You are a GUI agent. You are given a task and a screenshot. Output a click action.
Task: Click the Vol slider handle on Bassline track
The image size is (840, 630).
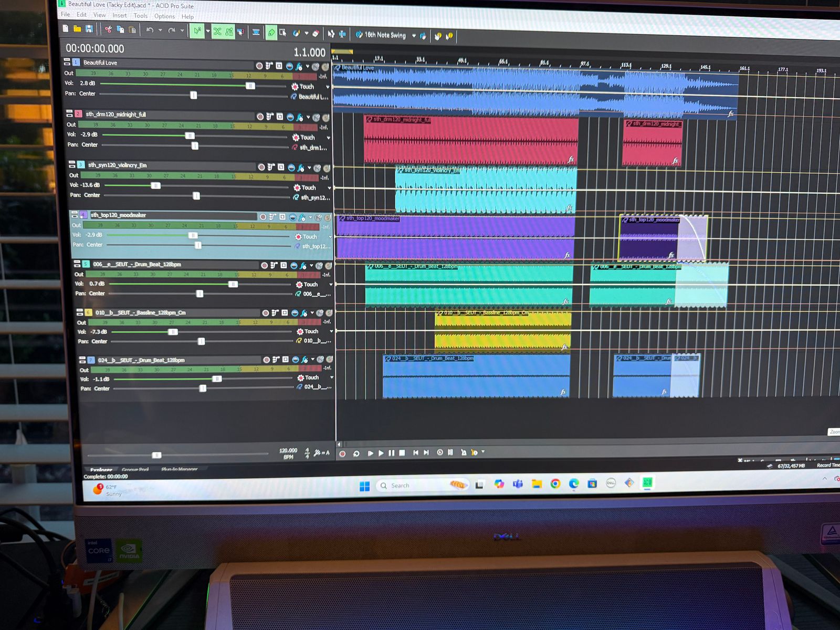(173, 332)
